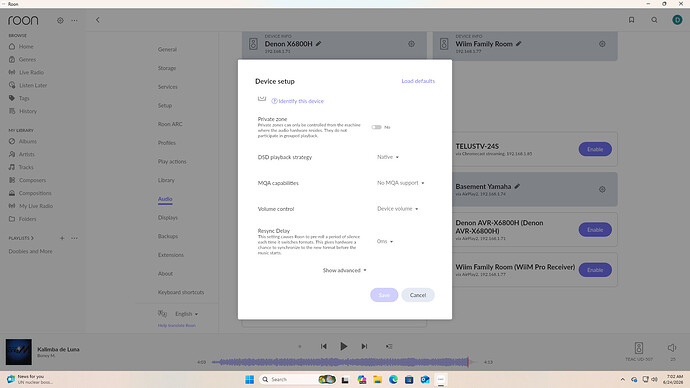Go to previous track
Image resolution: width=690 pixels, height=388 pixels.
click(x=323, y=346)
